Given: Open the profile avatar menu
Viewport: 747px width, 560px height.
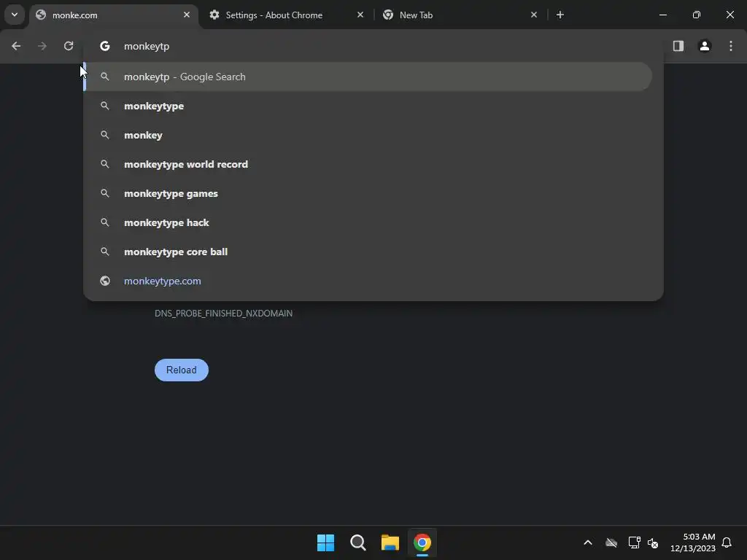Looking at the screenshot, I should (x=705, y=46).
